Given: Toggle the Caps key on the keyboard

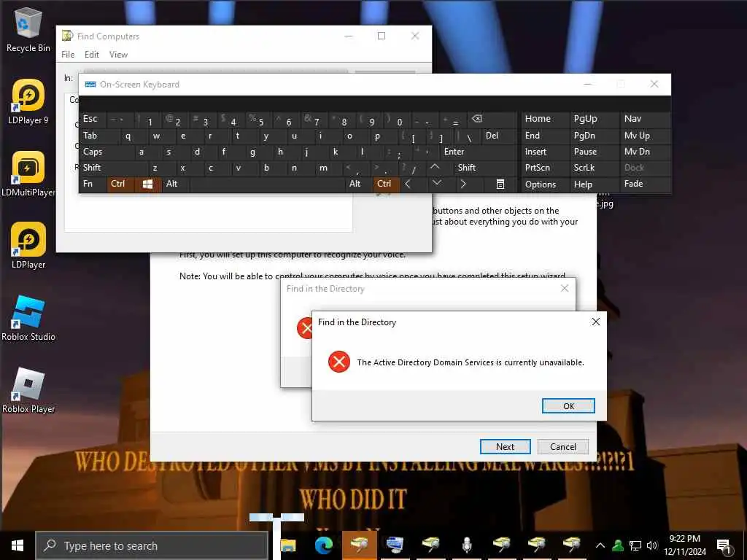Looking at the screenshot, I should coord(106,152).
